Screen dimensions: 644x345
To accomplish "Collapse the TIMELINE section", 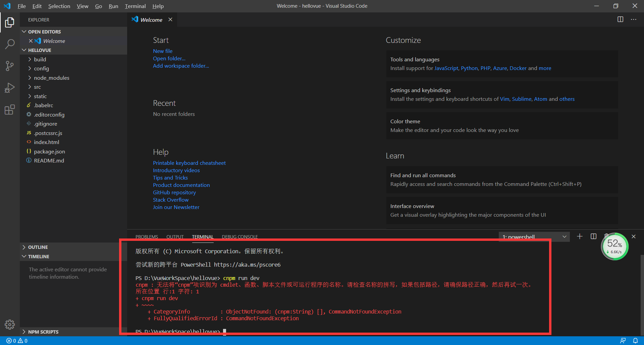I will pyautogui.click(x=73, y=256).
